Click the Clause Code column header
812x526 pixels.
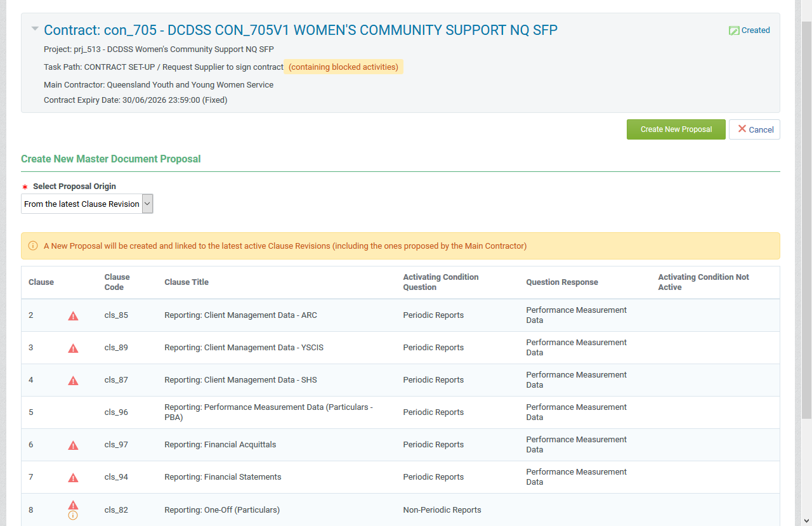pyautogui.click(x=117, y=282)
